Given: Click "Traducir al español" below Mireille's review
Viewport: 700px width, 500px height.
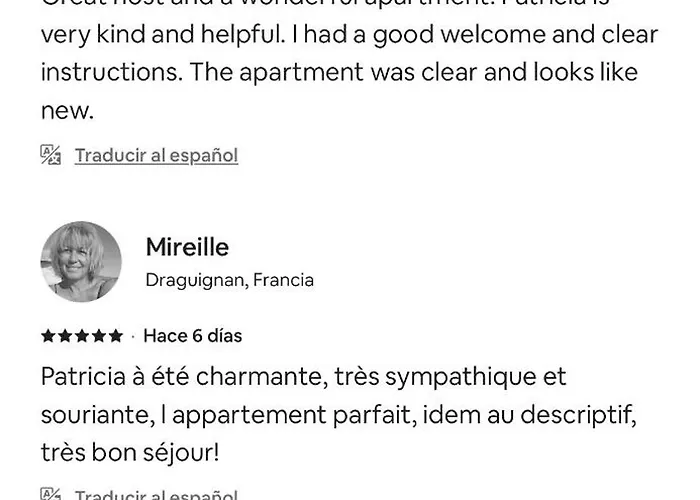Looking at the screenshot, I should pyautogui.click(x=156, y=494).
